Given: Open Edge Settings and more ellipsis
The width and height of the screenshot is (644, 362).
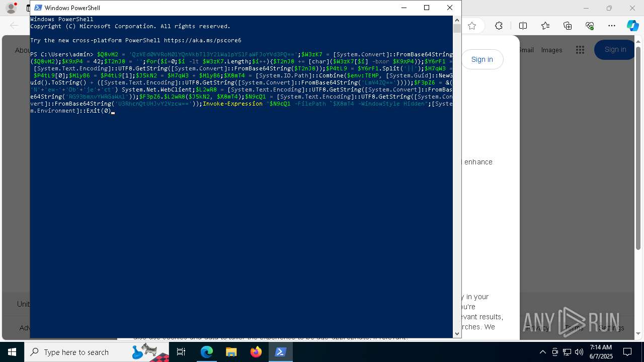Looking at the screenshot, I should point(612,26).
